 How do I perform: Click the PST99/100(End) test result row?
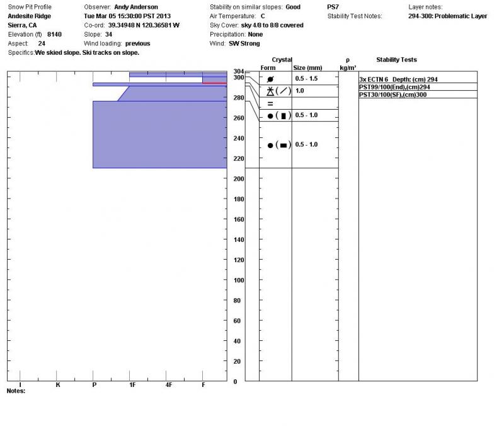click(394, 87)
